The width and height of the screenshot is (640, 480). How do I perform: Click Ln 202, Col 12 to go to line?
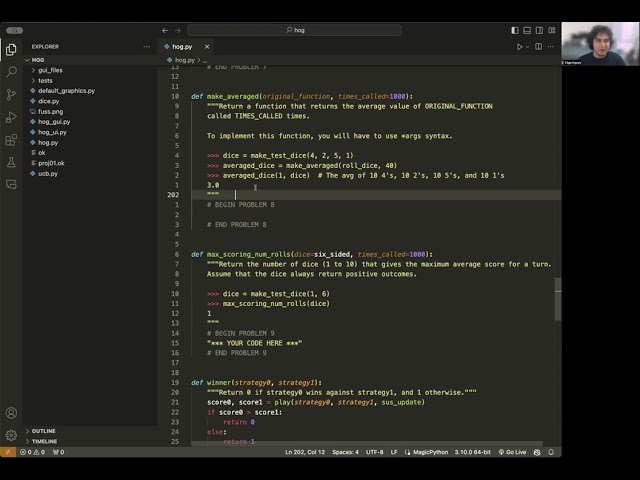(305, 452)
